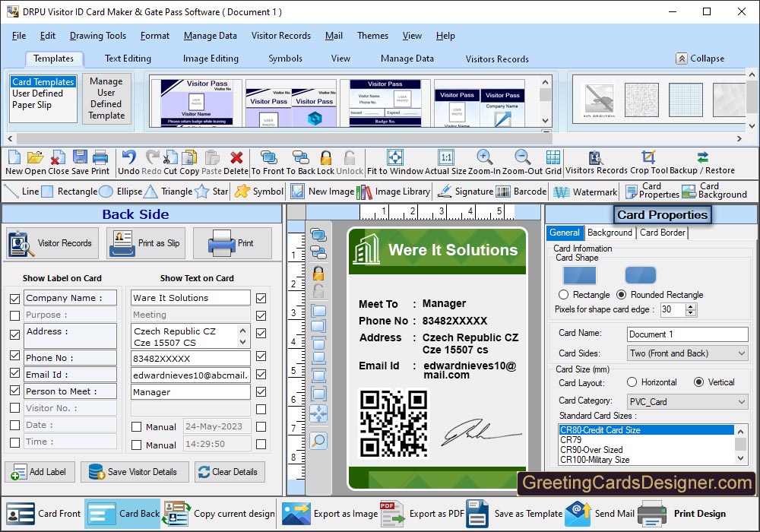The image size is (760, 532).
Task: Choose the Horizontal card layout
Action: [632, 382]
